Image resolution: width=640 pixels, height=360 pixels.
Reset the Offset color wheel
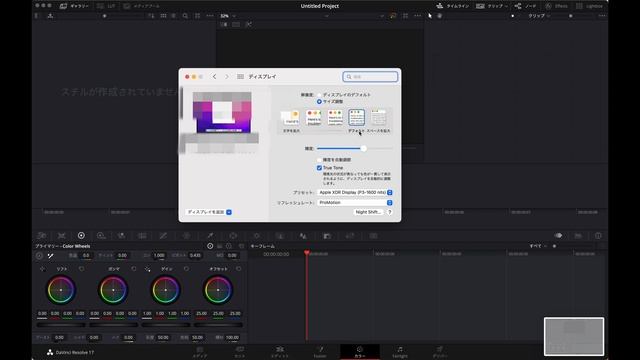click(238, 269)
